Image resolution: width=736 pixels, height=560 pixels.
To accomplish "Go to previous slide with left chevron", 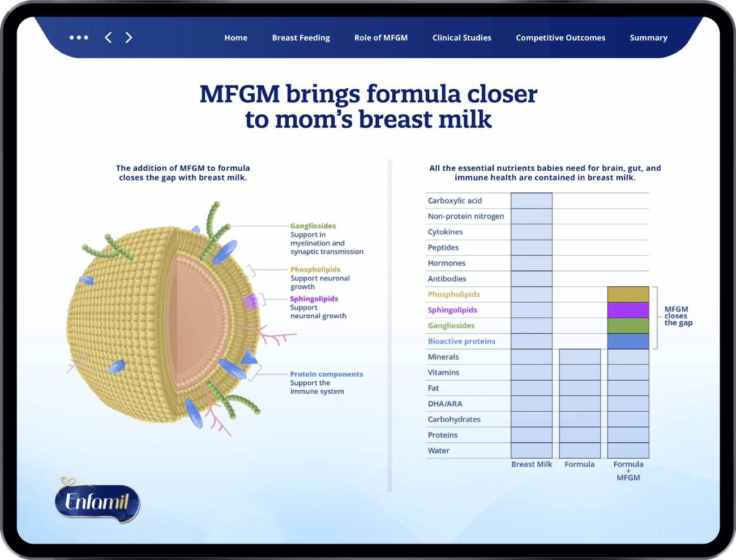I will tap(108, 37).
